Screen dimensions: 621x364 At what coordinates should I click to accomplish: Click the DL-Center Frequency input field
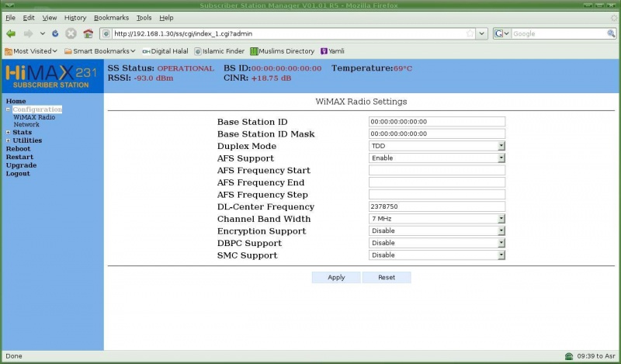436,206
